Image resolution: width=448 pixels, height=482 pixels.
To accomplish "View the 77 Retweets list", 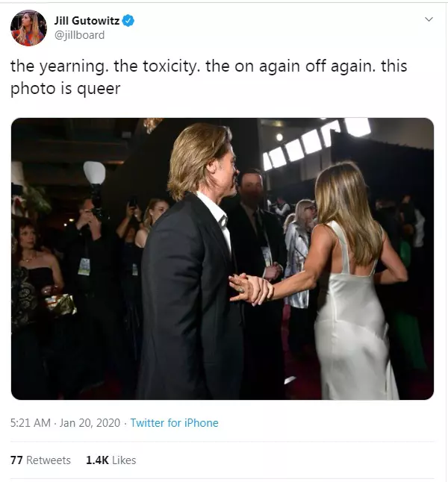I will click(x=40, y=460).
